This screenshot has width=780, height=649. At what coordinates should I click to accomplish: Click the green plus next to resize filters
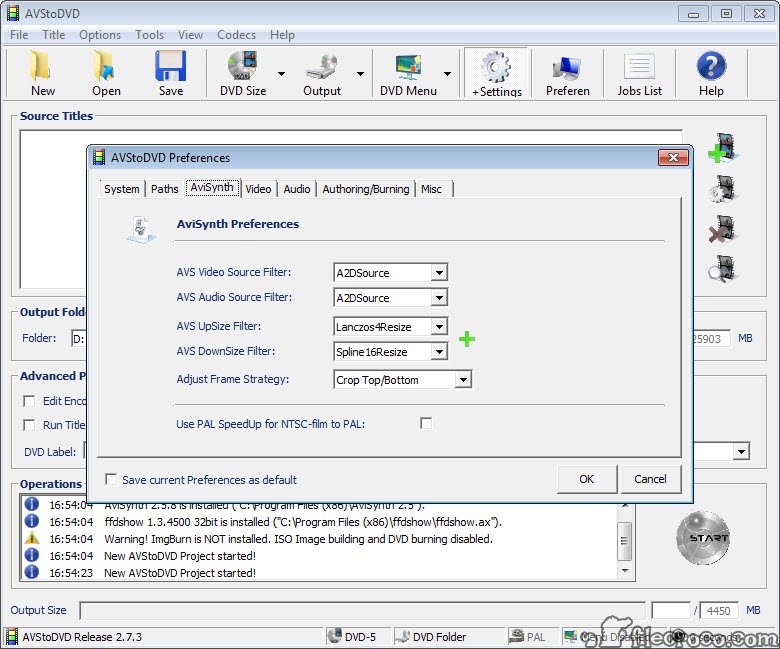coord(467,339)
